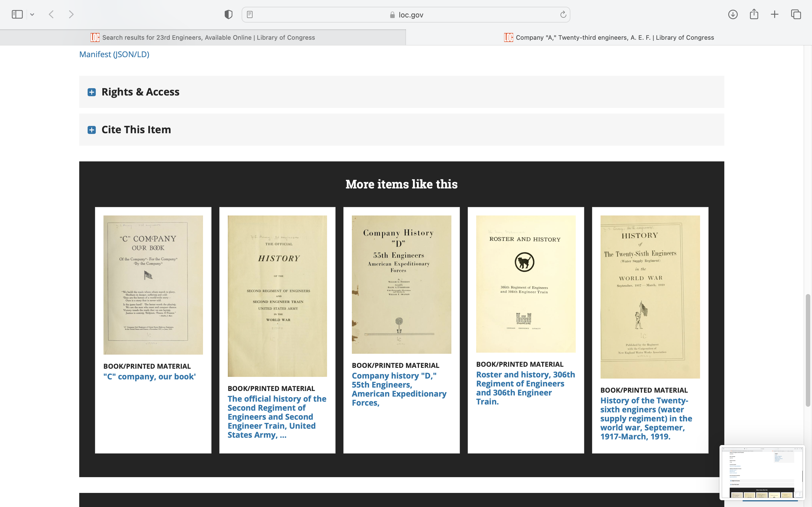Open the Manifest (JSON/LD) link
The image size is (812, 507).
click(x=114, y=54)
